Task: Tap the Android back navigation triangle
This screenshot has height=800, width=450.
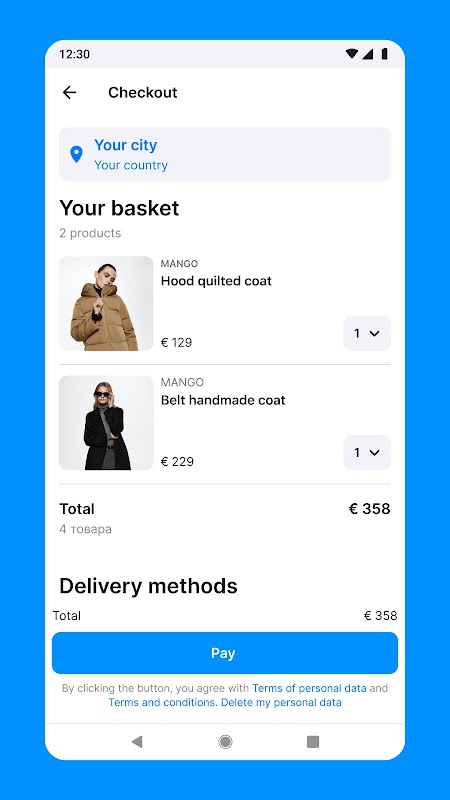Action: 136,741
